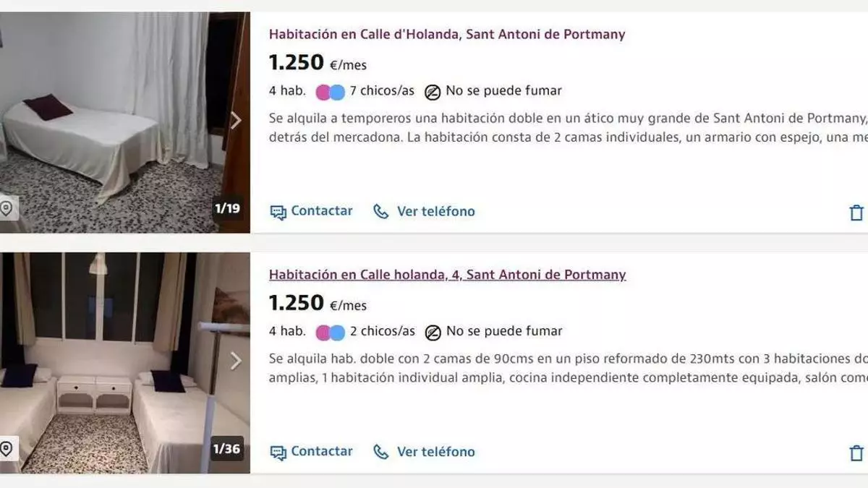Click the no-smoking icon in the first listing
This screenshot has height=488, width=868.
click(x=433, y=92)
